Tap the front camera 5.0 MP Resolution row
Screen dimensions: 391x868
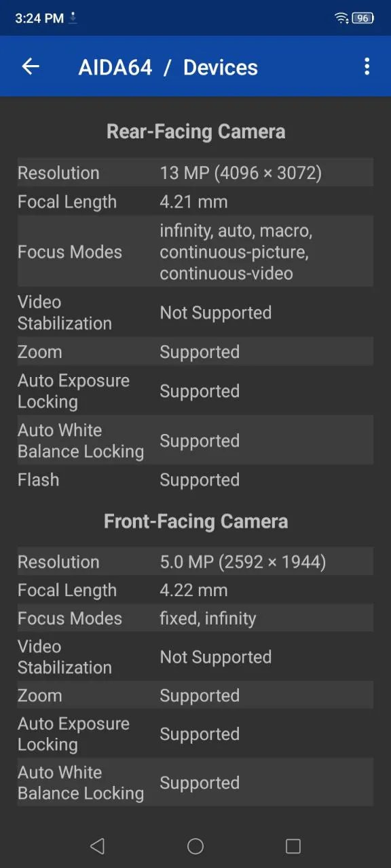tap(195, 561)
